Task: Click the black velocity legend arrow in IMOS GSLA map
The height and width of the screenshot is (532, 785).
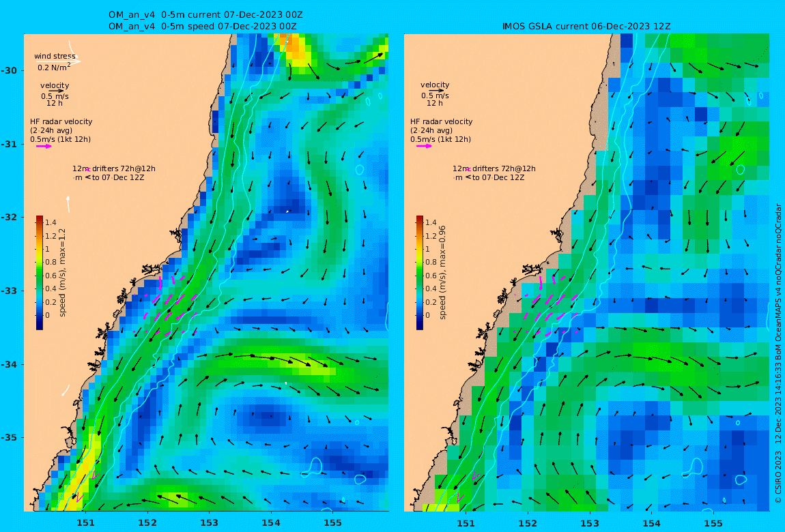Action: (x=436, y=91)
